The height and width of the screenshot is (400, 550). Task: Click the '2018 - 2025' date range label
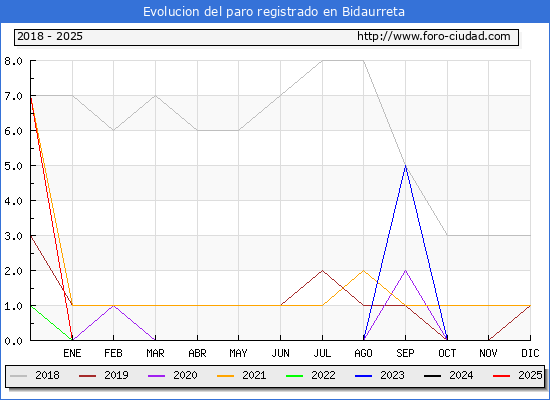pos(50,36)
